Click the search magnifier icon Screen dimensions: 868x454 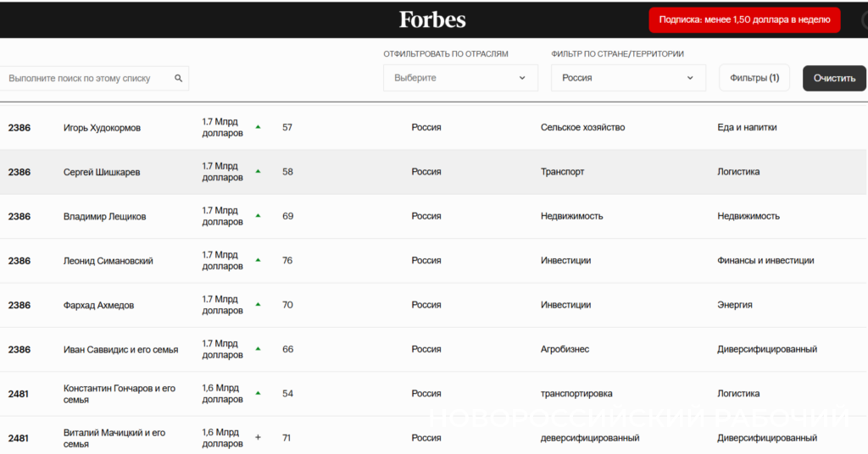pos(179,78)
